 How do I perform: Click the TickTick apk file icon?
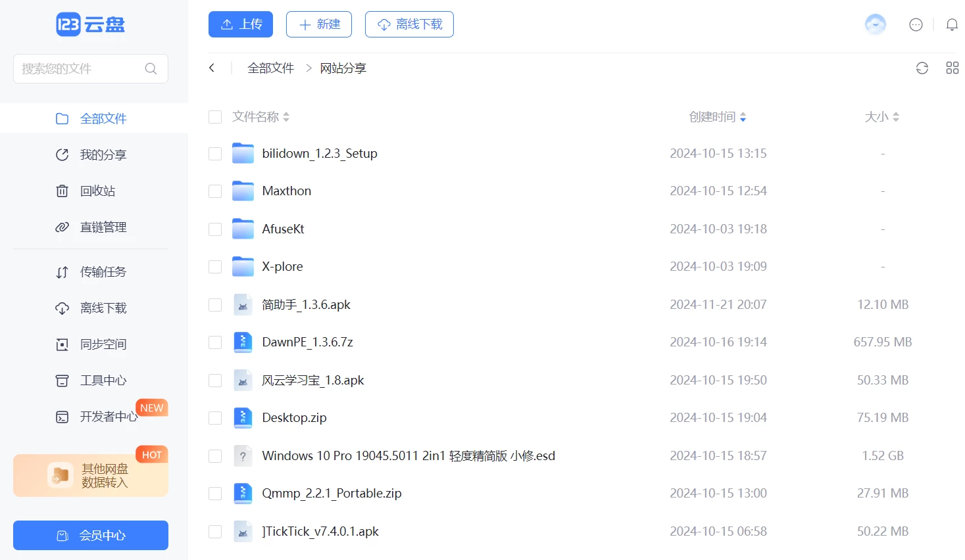243,531
